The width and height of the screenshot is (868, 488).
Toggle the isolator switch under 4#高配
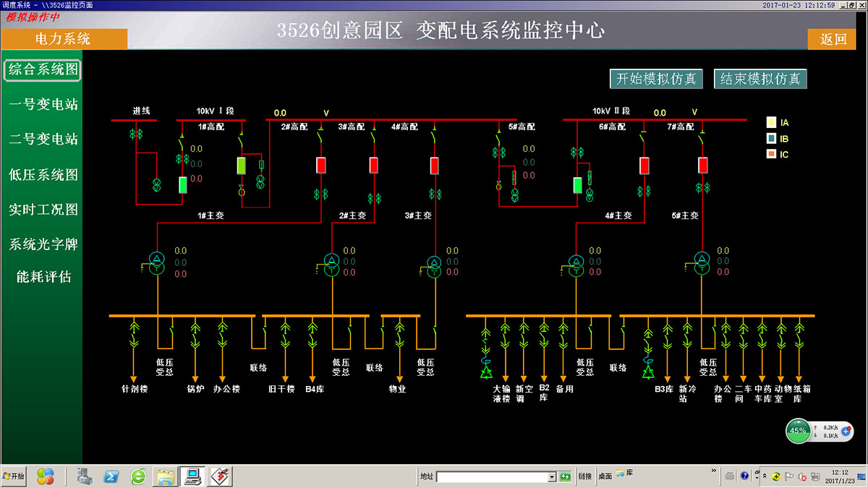pyautogui.click(x=434, y=136)
